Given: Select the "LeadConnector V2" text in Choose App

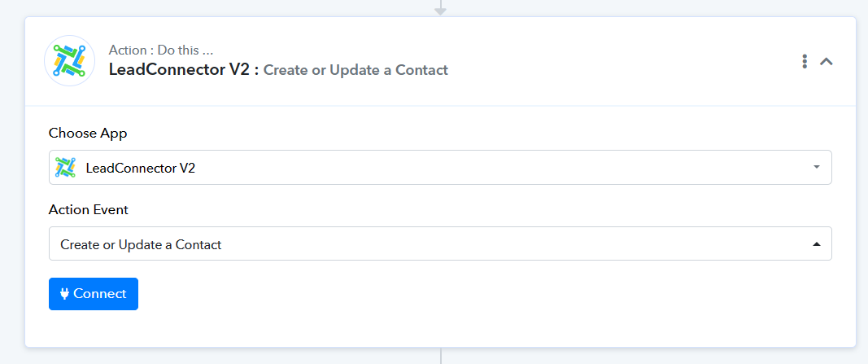Looking at the screenshot, I should (141, 169).
